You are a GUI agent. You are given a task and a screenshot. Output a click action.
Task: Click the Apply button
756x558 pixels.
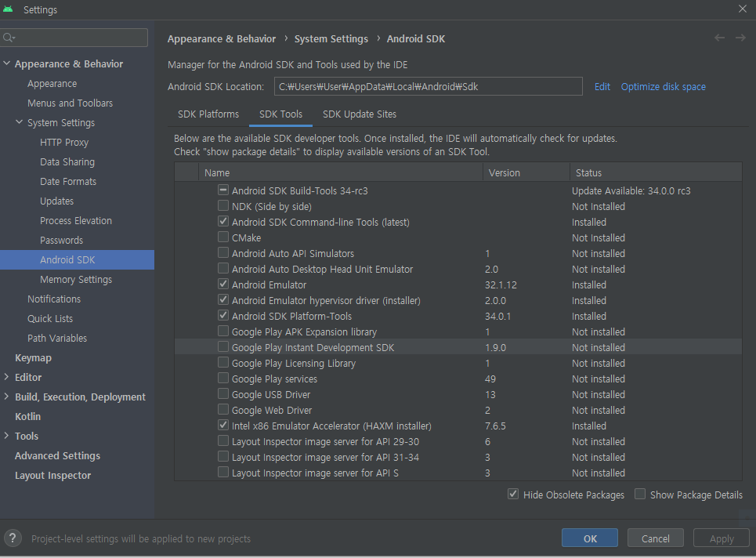coord(722,538)
